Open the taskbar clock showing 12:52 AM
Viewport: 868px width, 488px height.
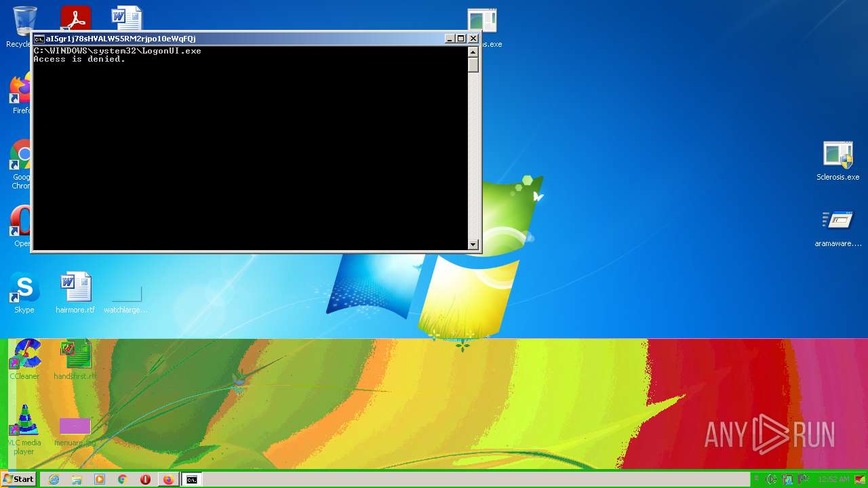[x=833, y=479]
